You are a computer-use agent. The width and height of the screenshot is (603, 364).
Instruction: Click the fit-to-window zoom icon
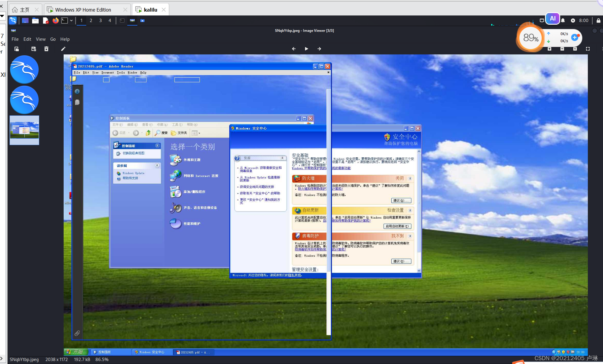coord(588,49)
